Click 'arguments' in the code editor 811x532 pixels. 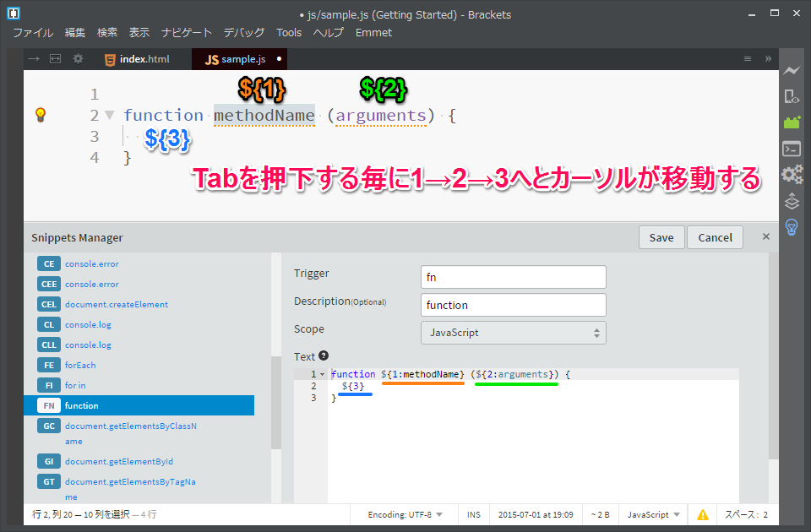click(x=381, y=115)
